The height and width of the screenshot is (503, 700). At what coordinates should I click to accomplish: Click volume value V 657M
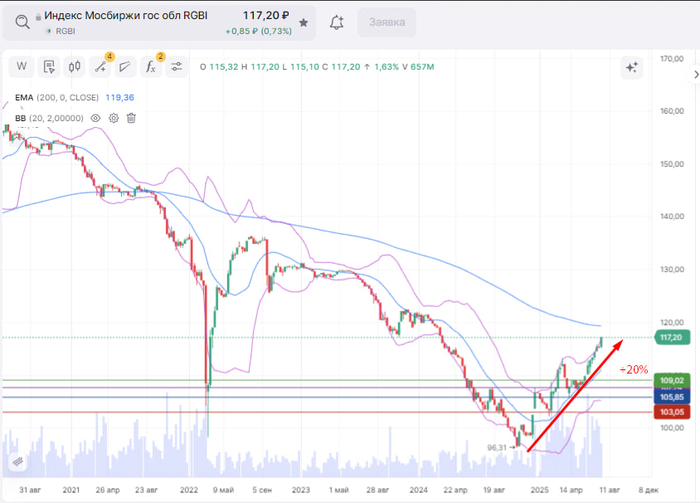coord(418,67)
